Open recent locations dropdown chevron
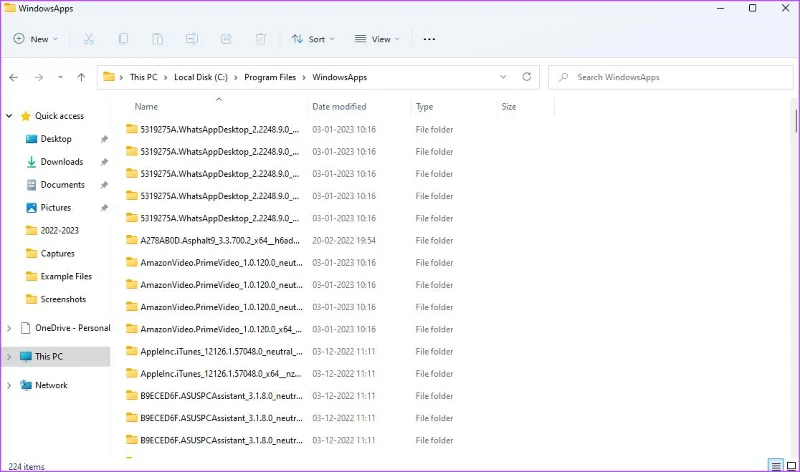Screen dimensions: 800x472 [x=60, y=78]
